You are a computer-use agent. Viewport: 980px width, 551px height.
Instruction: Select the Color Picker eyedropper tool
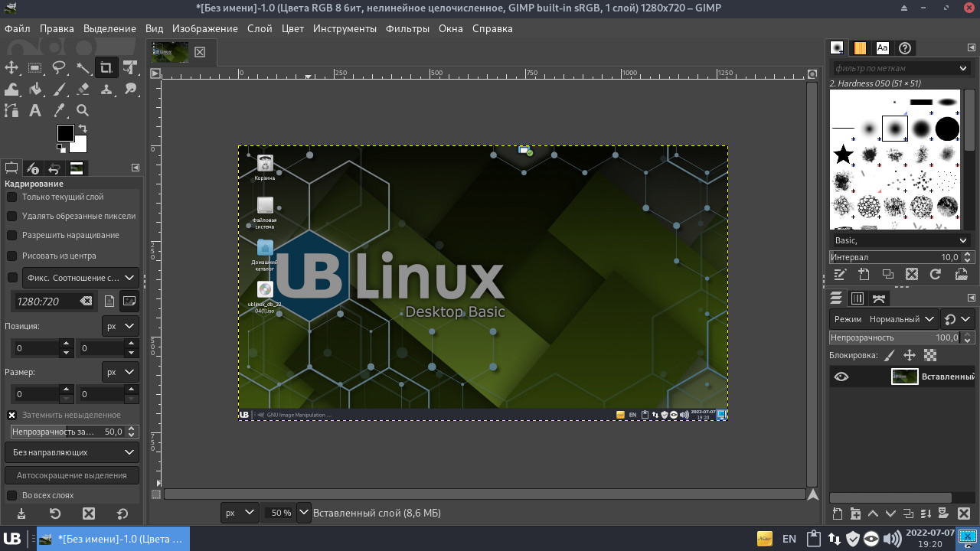pyautogui.click(x=59, y=110)
